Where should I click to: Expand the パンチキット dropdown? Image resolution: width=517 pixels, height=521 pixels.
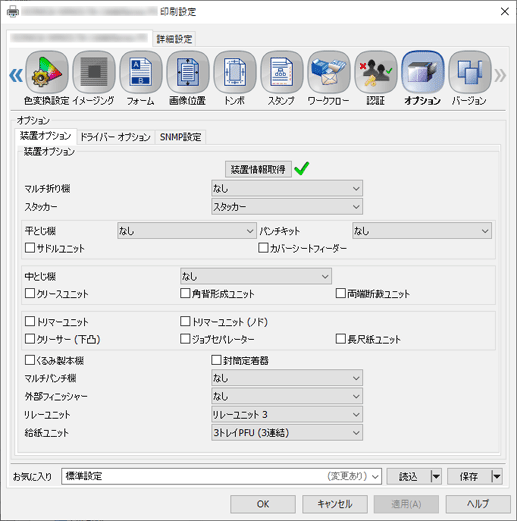coord(422,231)
